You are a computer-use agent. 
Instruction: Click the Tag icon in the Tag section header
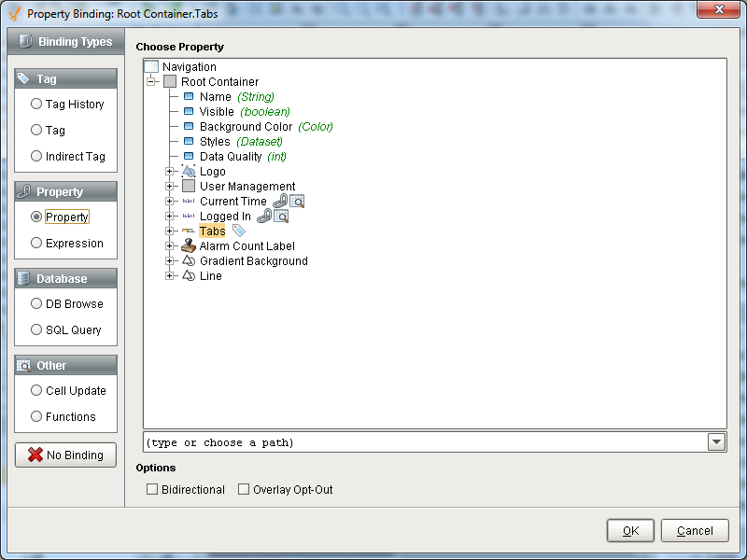click(x=22, y=78)
